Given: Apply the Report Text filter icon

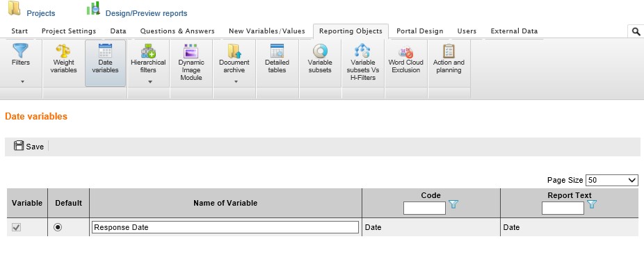Looking at the screenshot, I should click(x=593, y=205).
